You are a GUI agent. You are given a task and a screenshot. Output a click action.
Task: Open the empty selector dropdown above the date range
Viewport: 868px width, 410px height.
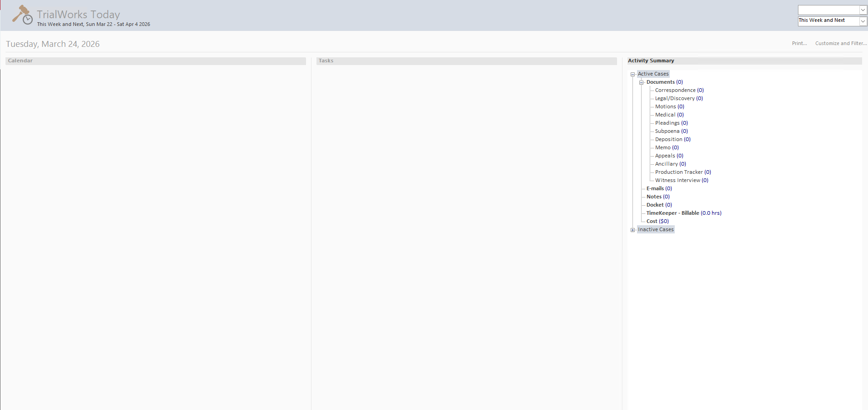[863, 10]
